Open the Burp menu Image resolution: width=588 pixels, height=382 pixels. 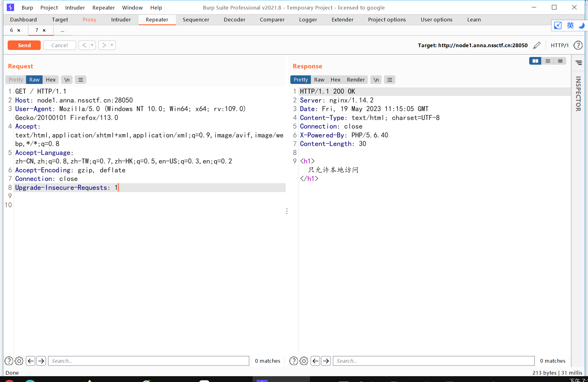pos(27,8)
